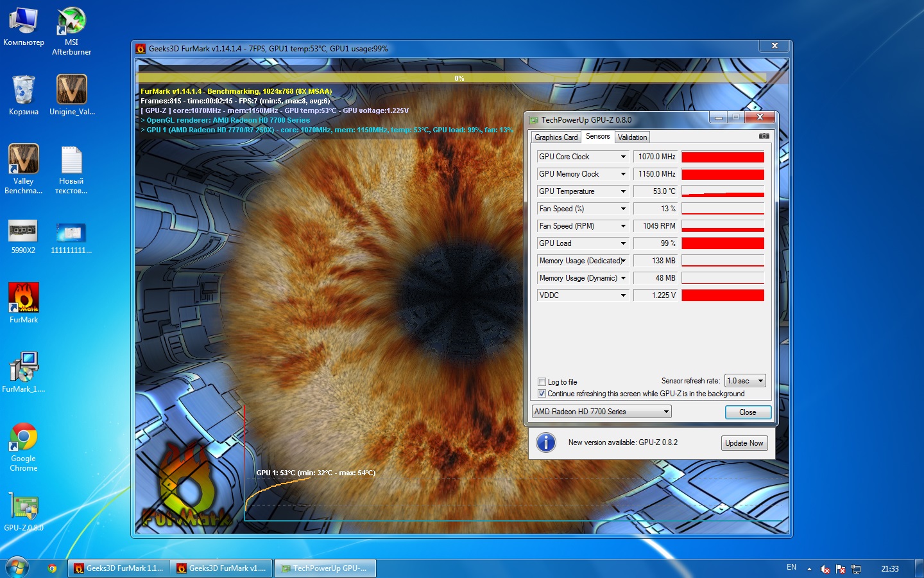This screenshot has height=578, width=924.
Task: Open the Компьютер desktop icon
Action: pyautogui.click(x=24, y=27)
